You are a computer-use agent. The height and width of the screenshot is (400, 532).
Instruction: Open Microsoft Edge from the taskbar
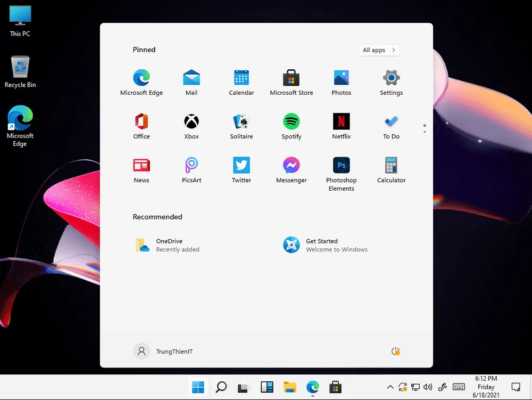point(312,387)
